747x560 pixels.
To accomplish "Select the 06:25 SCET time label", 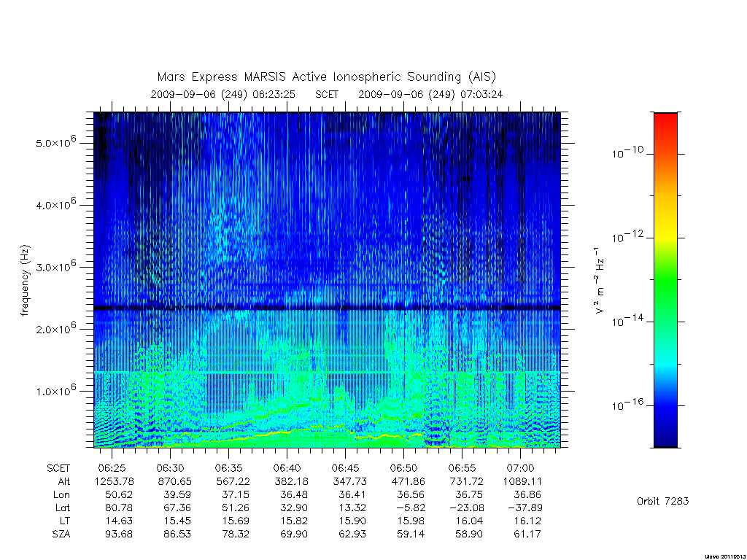I will (112, 468).
